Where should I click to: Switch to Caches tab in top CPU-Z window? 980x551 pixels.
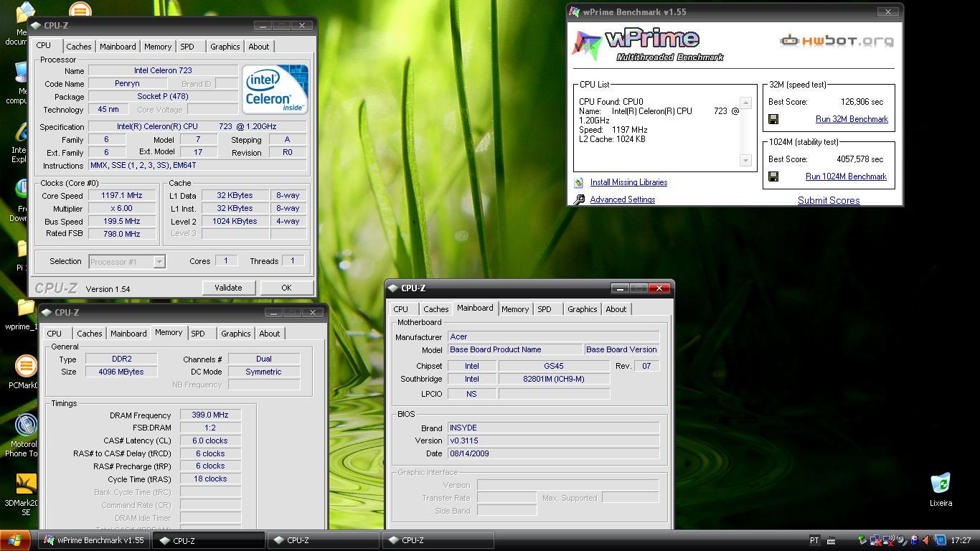click(x=79, y=47)
